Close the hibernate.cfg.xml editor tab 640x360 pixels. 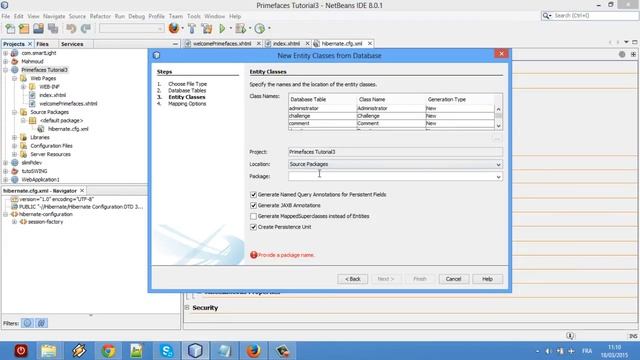[x=370, y=43]
